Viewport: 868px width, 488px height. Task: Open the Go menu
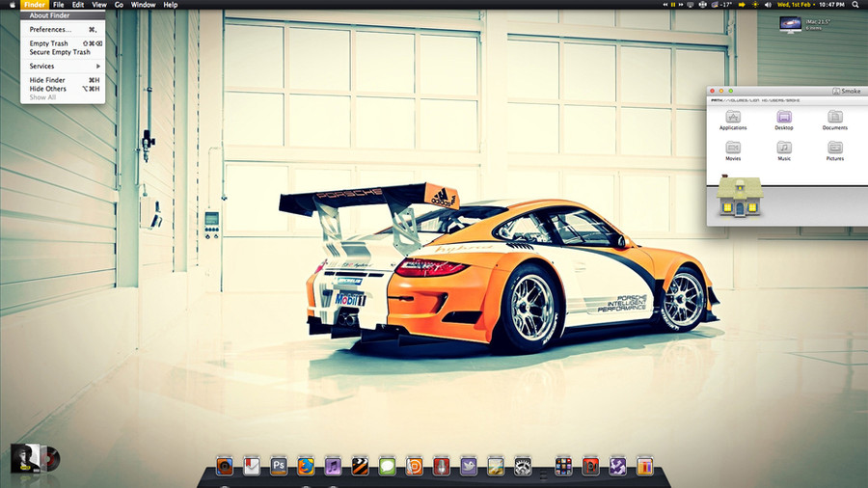[x=119, y=5]
